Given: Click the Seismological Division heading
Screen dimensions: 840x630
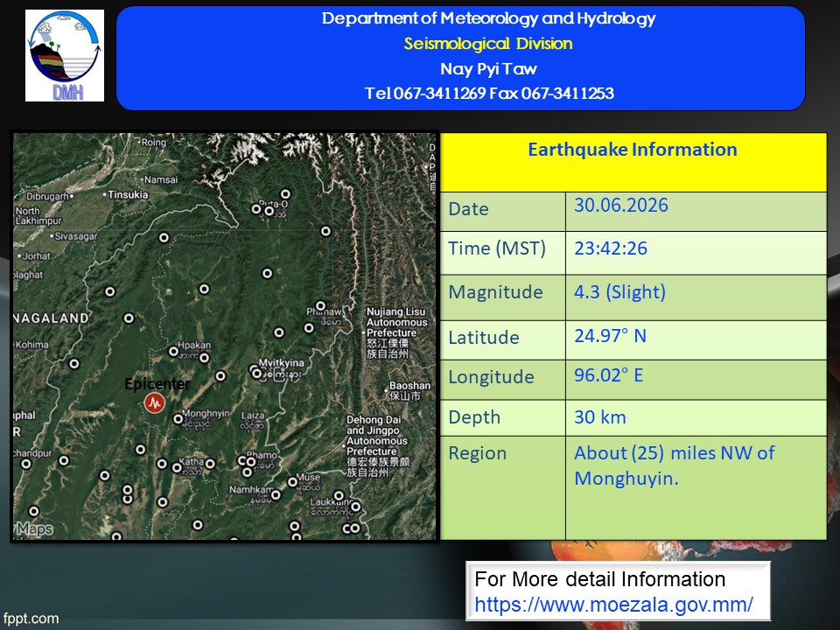Looking at the screenshot, I should click(488, 44).
